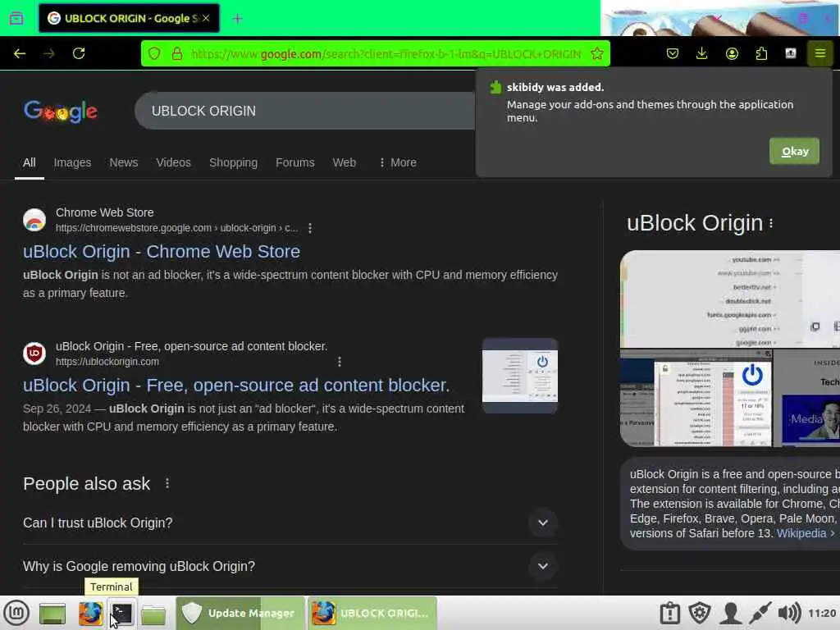Launch Terminal from the taskbar
This screenshot has width=840, height=630.
(122, 614)
